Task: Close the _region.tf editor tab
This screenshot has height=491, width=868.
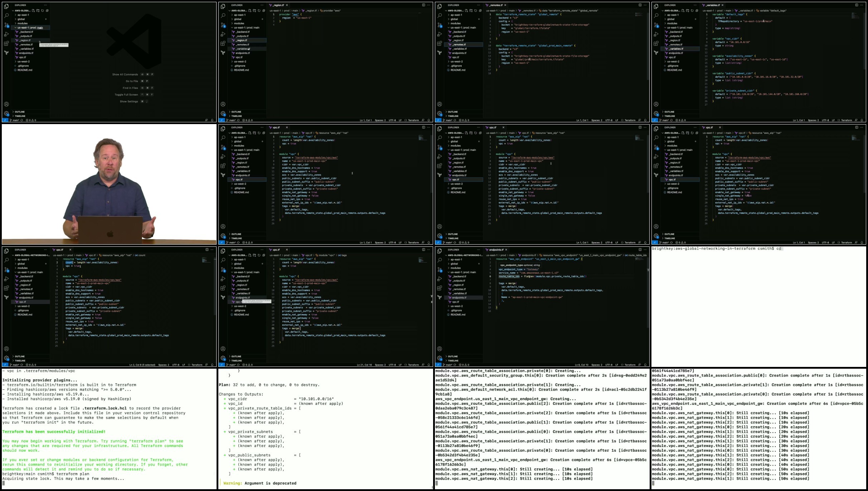Action: [x=287, y=5]
